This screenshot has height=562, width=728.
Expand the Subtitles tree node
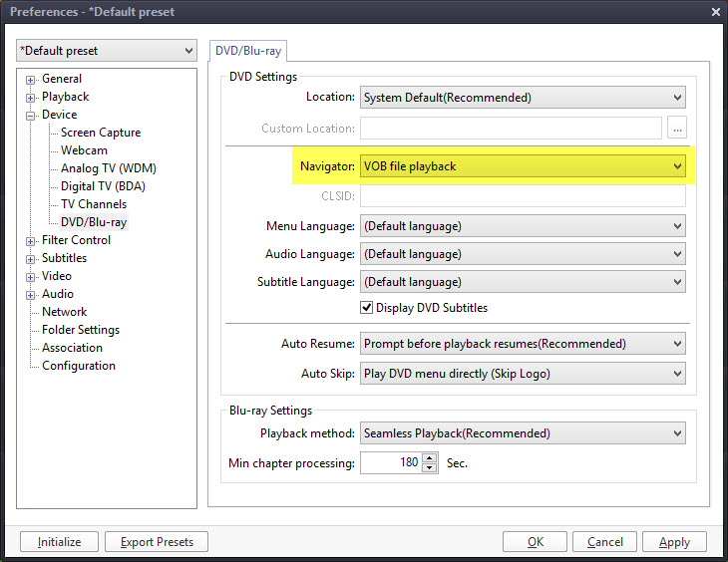pyautogui.click(x=31, y=259)
